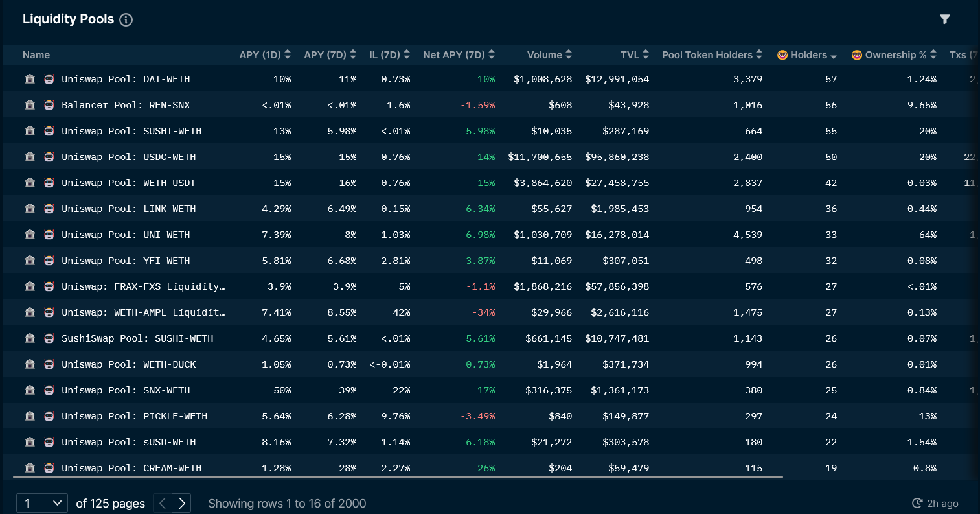Click the bank icon in the FRAX-FXS row

click(x=30, y=286)
